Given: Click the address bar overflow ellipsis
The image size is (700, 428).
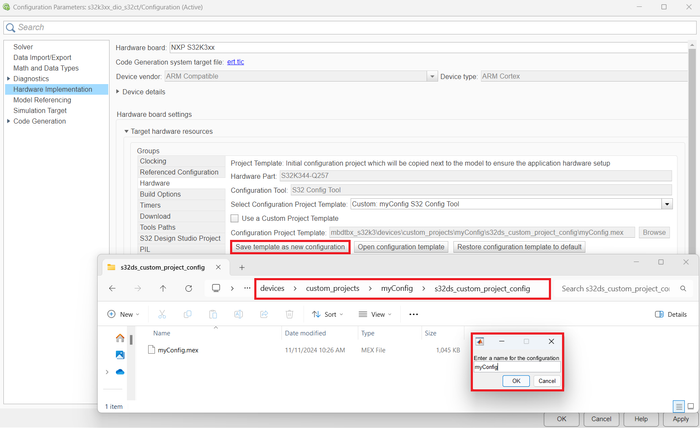Looking at the screenshot, I should point(247,288).
